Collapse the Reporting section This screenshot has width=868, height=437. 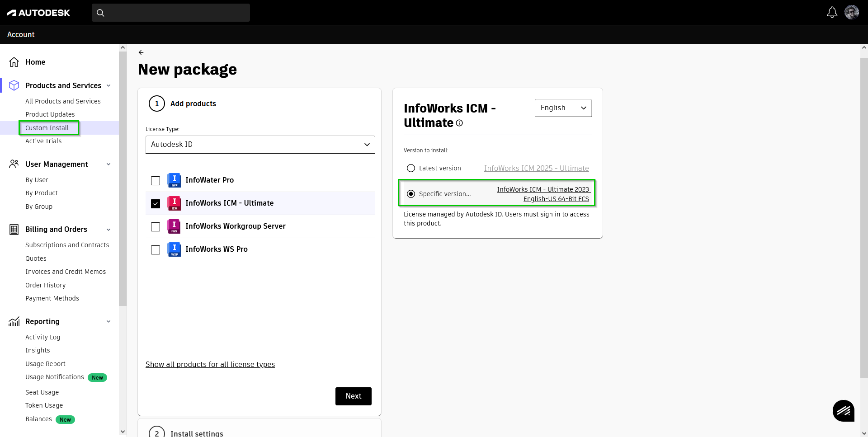click(x=108, y=322)
